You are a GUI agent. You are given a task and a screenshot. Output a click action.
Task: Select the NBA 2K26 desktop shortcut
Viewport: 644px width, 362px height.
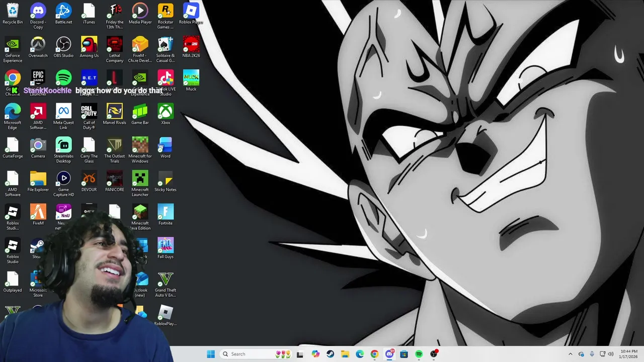(x=191, y=48)
